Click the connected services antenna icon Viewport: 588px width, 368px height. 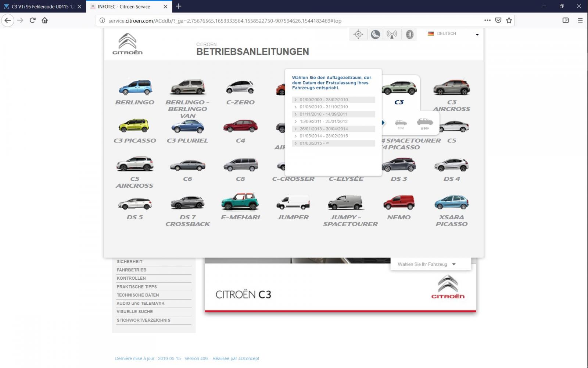[x=392, y=34]
